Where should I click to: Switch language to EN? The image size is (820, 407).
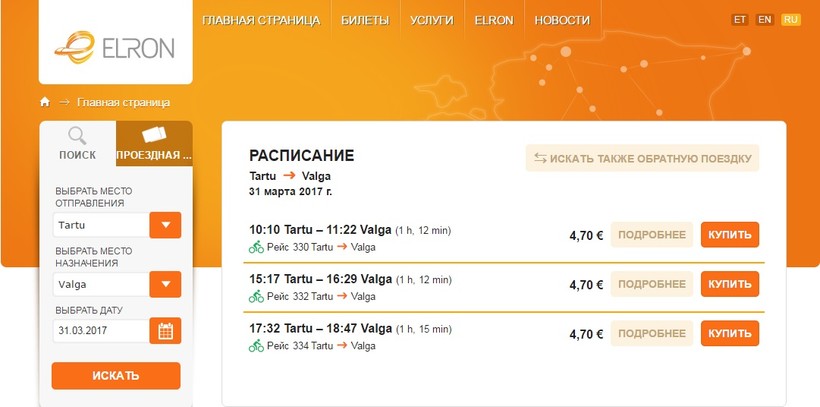click(x=765, y=20)
